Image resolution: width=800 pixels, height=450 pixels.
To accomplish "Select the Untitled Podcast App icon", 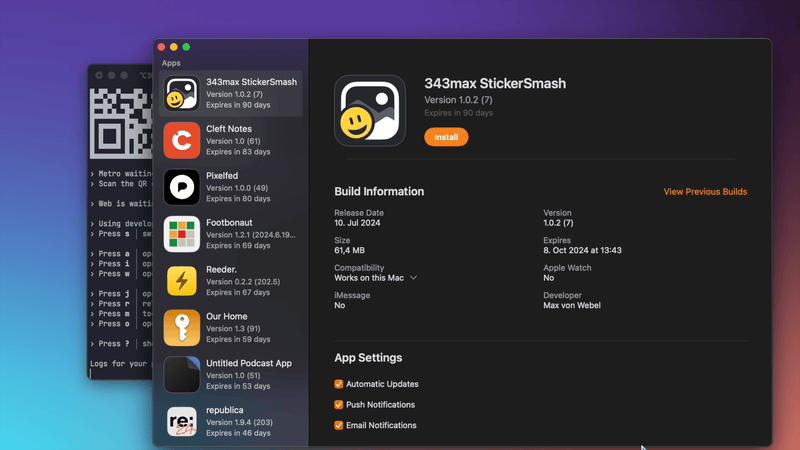I will click(182, 375).
